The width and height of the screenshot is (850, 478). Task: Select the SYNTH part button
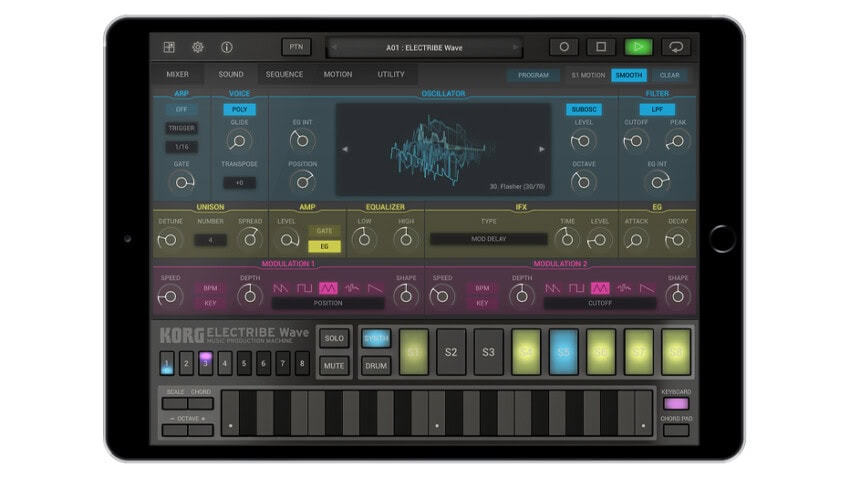point(376,339)
